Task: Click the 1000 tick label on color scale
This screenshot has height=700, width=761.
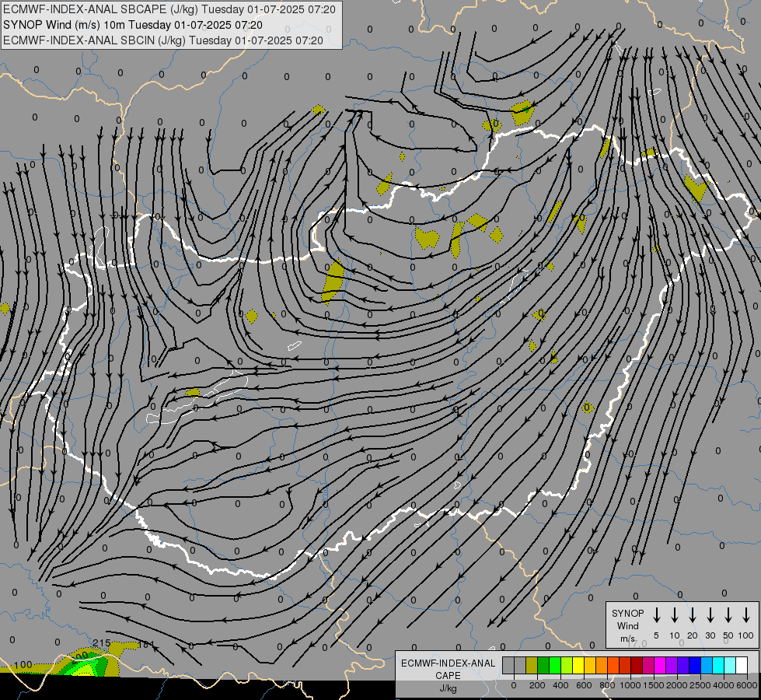Action: coord(630,685)
